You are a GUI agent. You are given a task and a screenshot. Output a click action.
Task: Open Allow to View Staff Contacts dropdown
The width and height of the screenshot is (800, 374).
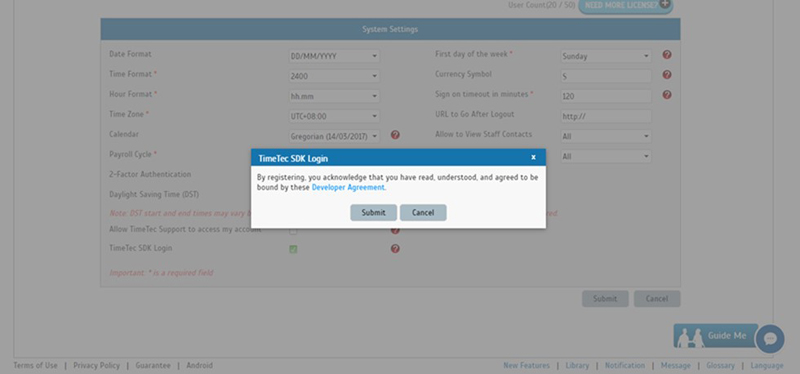click(606, 136)
